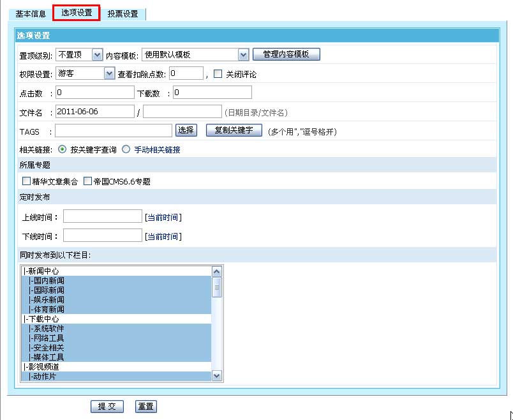Select the 选项设置 tab
The height and width of the screenshot is (420, 513).
(x=77, y=13)
